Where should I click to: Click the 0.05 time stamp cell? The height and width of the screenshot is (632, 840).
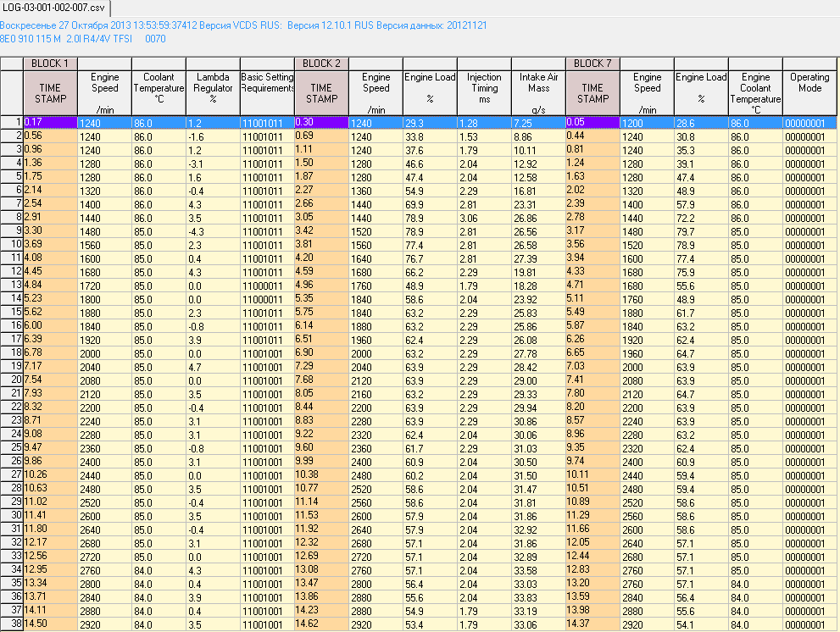pyautogui.click(x=592, y=123)
